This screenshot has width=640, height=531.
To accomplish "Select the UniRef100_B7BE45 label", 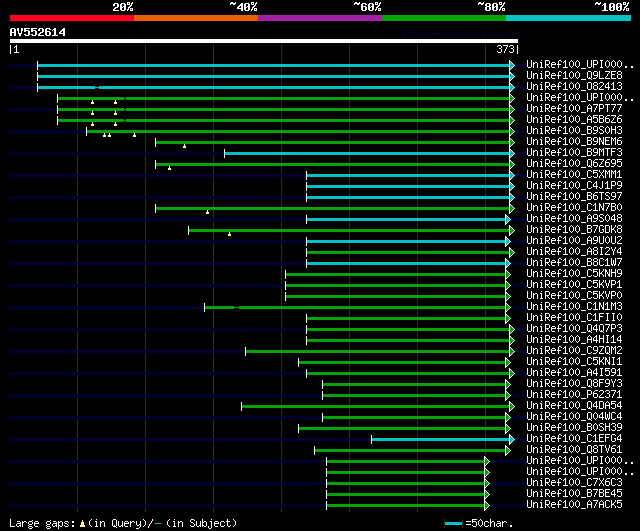I will [574, 494].
